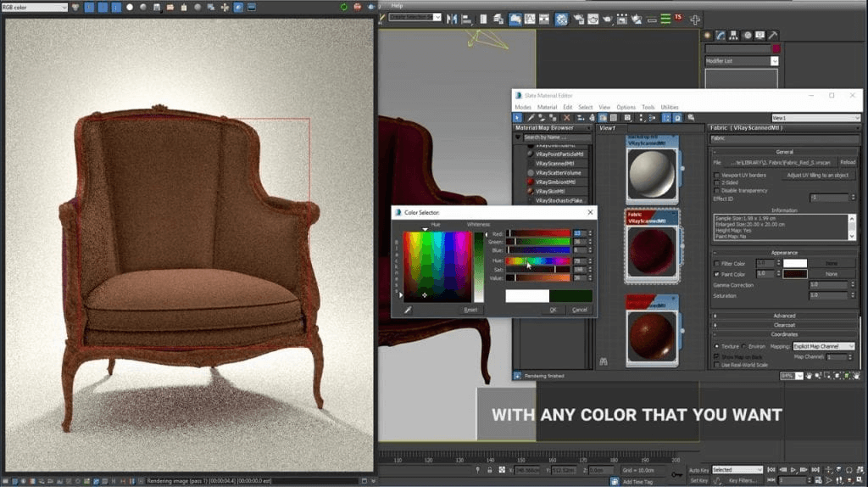The width and height of the screenshot is (868, 487).
Task: Click Cancel in the Color Selector
Action: click(x=580, y=310)
